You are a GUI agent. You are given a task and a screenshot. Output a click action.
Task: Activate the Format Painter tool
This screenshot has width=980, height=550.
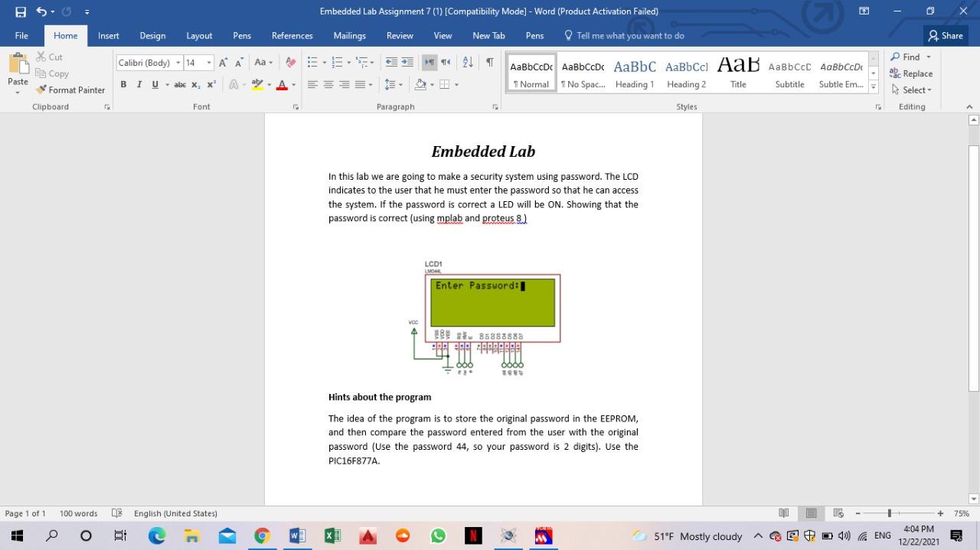click(x=70, y=89)
